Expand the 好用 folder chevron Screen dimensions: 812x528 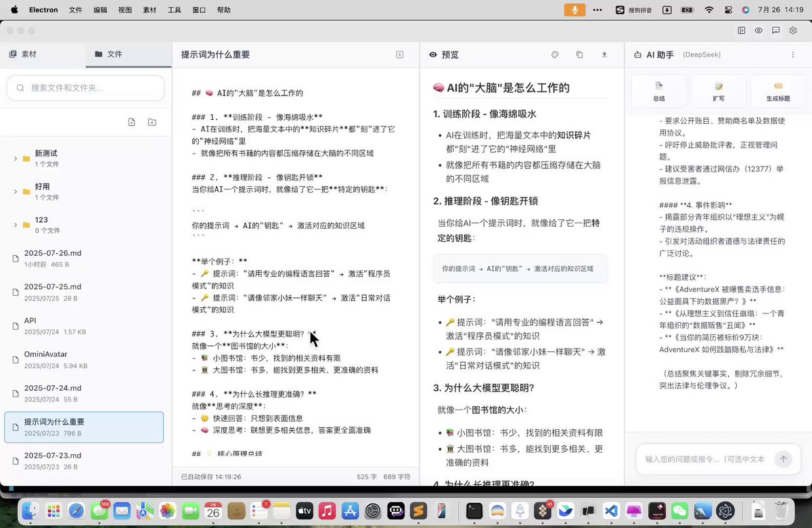click(16, 192)
